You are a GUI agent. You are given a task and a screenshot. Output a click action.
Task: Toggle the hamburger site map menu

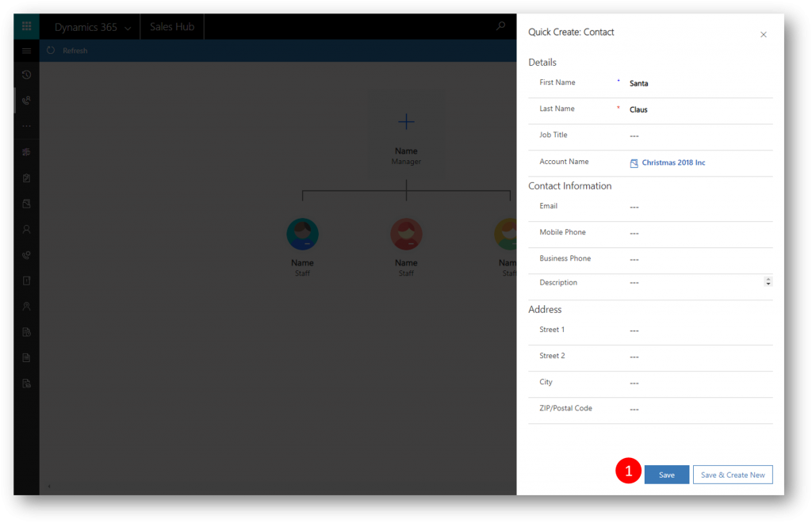click(26, 51)
